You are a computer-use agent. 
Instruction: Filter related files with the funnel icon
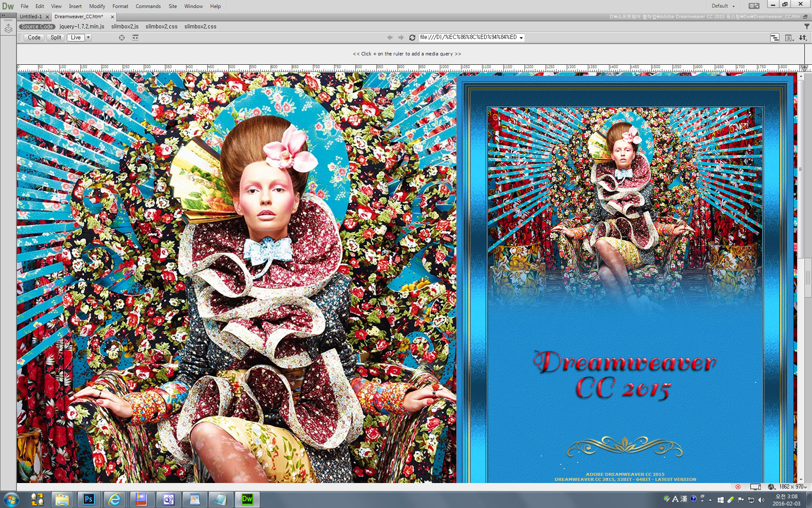tap(806, 26)
